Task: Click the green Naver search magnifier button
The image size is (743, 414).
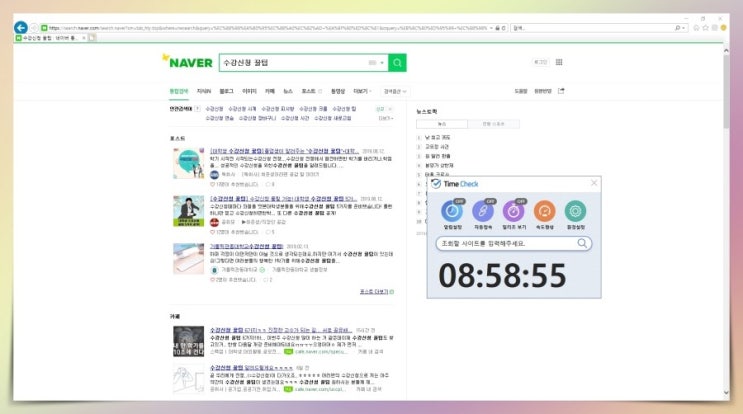Action: point(397,63)
